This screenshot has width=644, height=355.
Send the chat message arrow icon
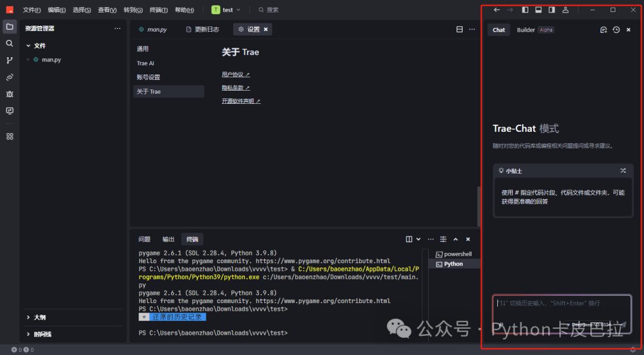(623, 325)
